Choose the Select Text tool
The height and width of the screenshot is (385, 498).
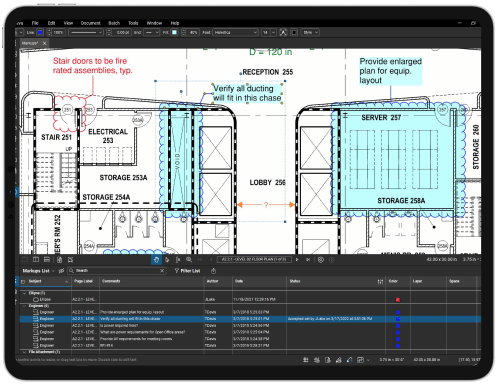pos(178,260)
